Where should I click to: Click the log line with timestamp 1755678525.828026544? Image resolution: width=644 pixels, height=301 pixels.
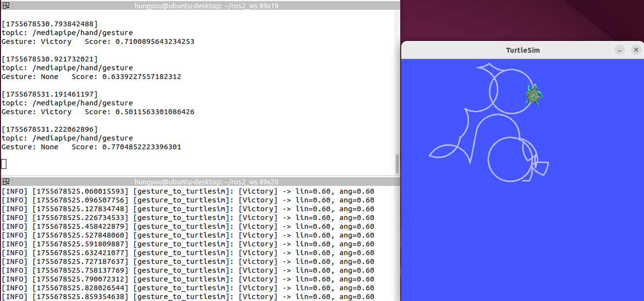pos(188,288)
